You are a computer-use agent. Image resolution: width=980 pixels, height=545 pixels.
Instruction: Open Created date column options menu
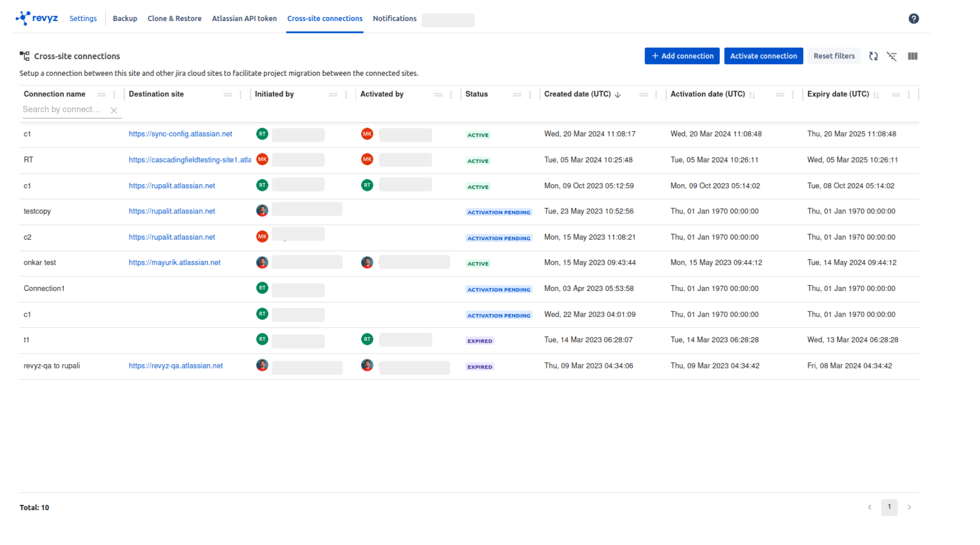[x=656, y=94]
